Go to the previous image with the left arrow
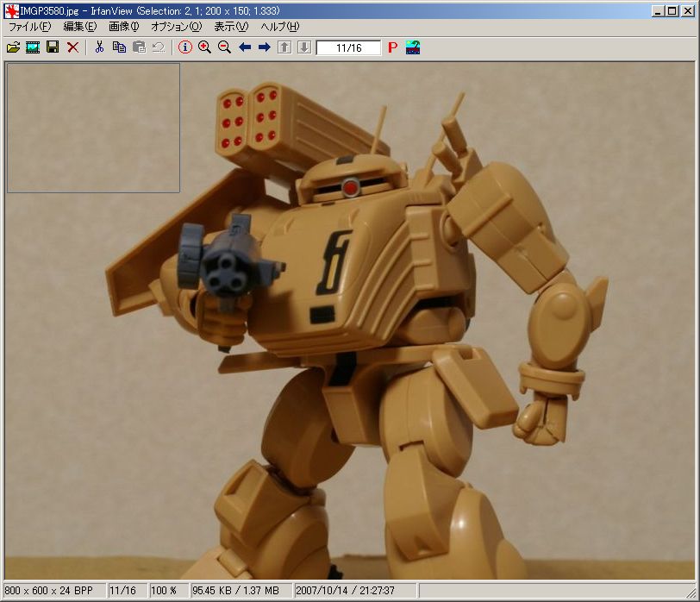Image resolution: width=700 pixels, height=602 pixels. pyautogui.click(x=245, y=47)
